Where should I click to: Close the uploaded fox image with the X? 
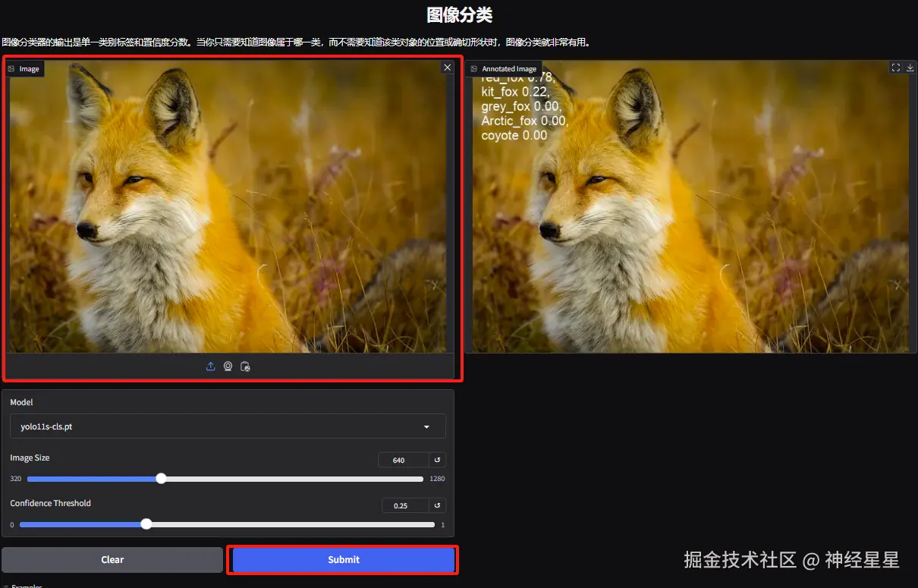click(x=447, y=67)
